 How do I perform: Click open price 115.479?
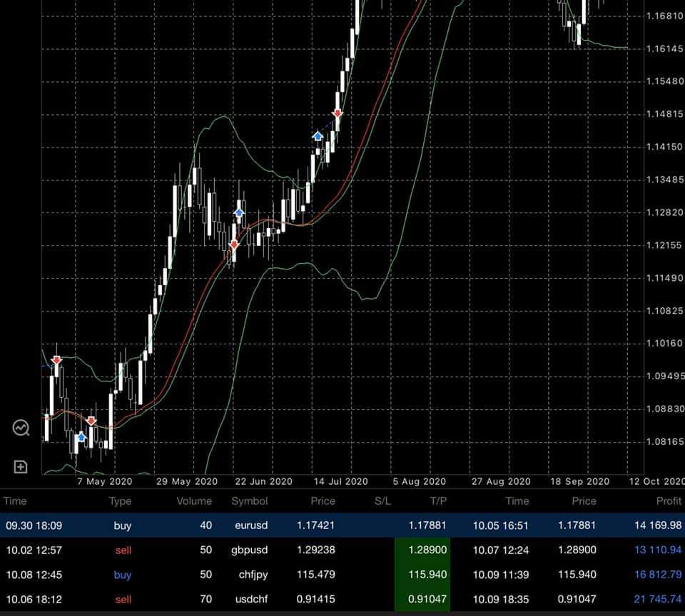[316, 575]
